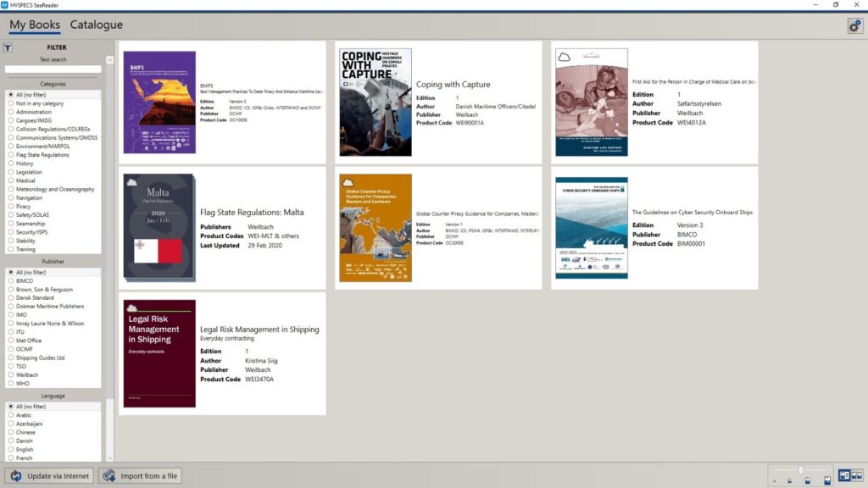Click Update via Internet button
The width and height of the screenshot is (868, 488).
click(49, 476)
